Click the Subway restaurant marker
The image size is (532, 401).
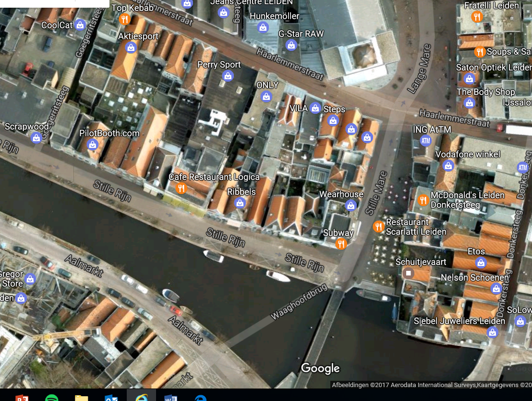pos(341,244)
